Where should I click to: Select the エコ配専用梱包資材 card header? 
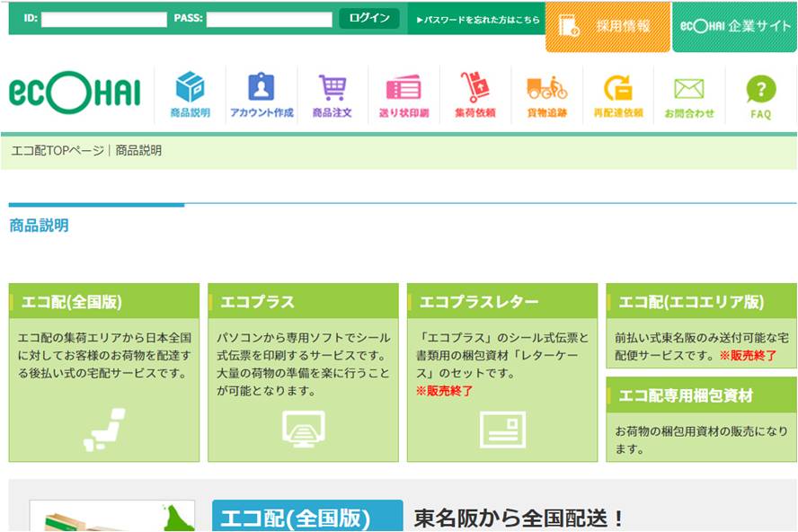click(701, 395)
